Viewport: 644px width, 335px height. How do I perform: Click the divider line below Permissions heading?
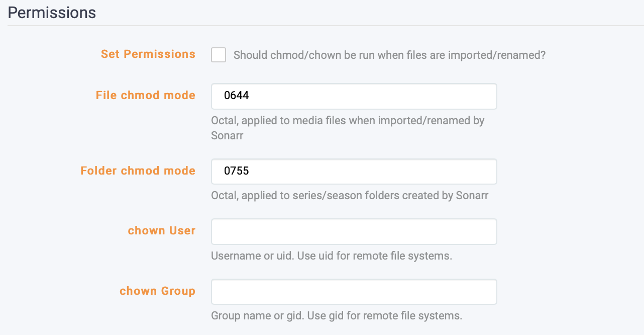321,26
